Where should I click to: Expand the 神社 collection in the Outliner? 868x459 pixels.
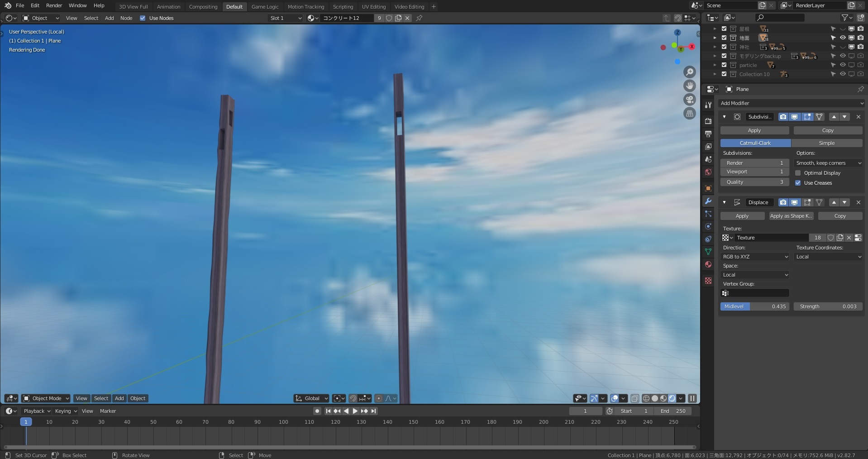point(715,47)
